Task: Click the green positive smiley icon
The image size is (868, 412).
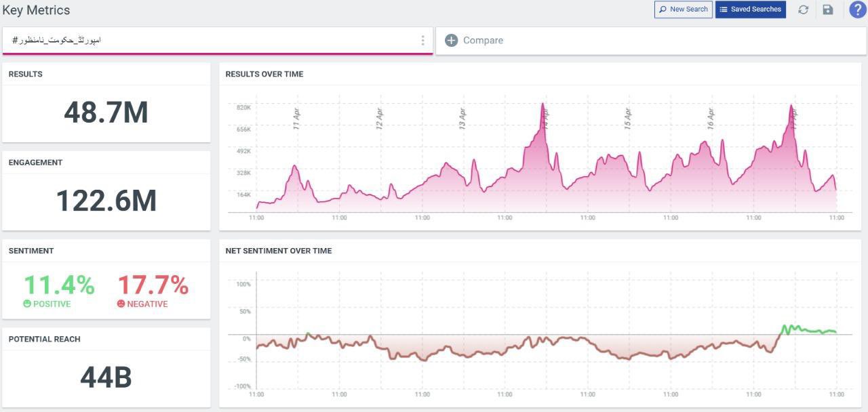Action: point(28,304)
